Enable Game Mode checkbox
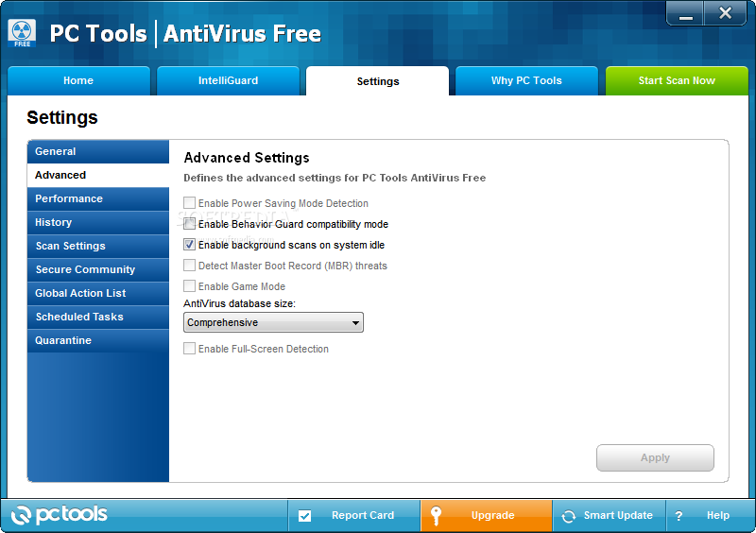756x533 pixels. point(190,285)
